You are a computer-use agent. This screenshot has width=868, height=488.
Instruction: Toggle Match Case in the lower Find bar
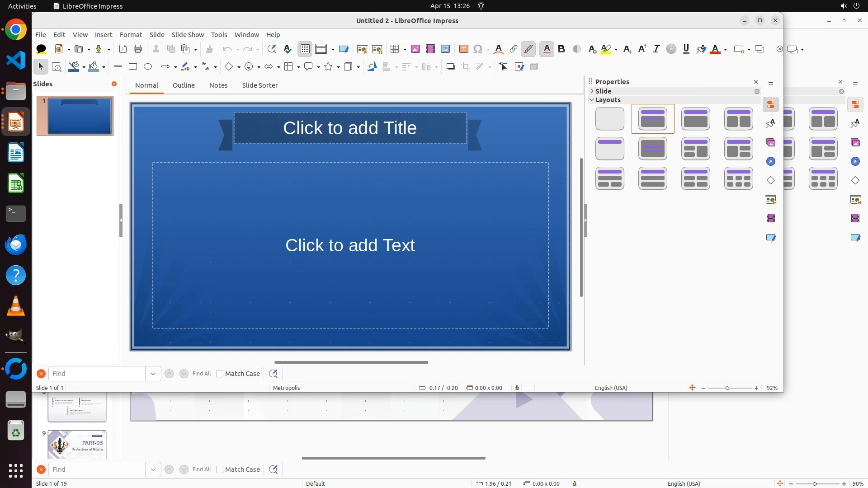[220, 469]
